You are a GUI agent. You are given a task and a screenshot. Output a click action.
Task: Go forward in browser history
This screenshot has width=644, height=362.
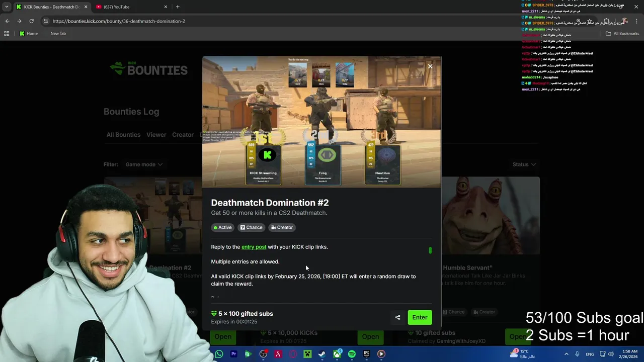[x=19, y=21]
